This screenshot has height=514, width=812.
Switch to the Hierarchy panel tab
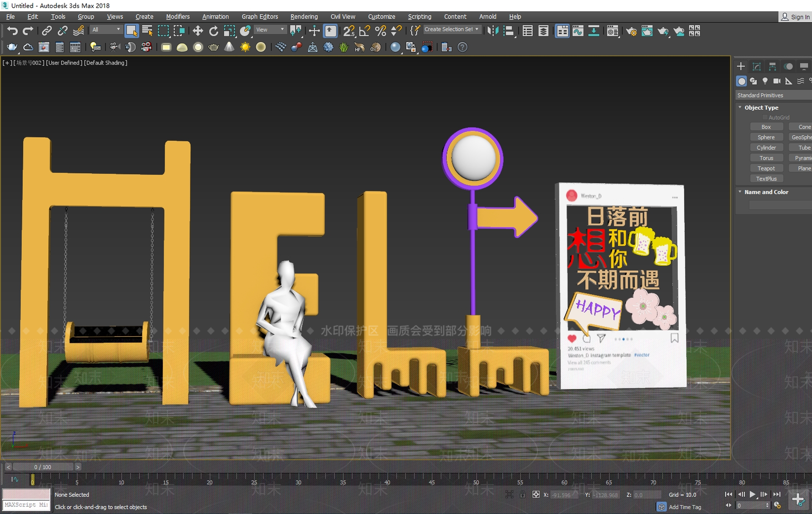pyautogui.click(x=772, y=67)
